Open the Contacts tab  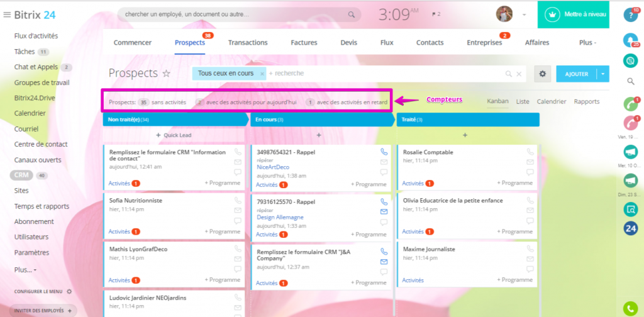430,42
